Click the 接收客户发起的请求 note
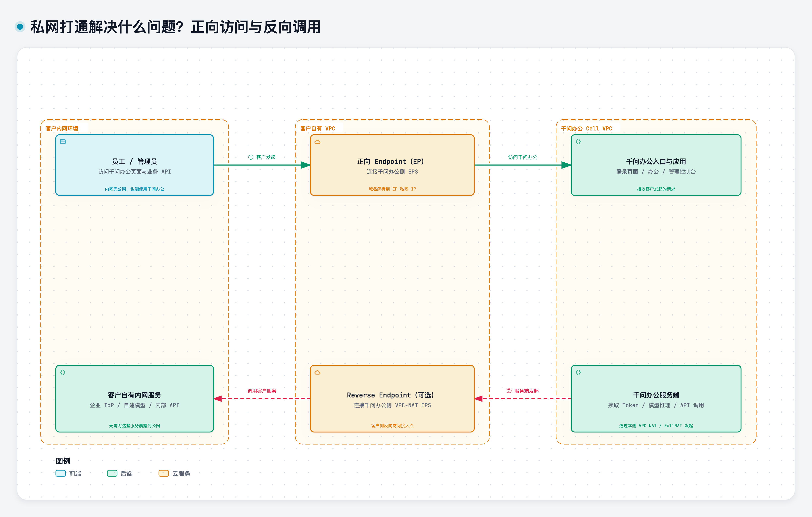 point(656,189)
